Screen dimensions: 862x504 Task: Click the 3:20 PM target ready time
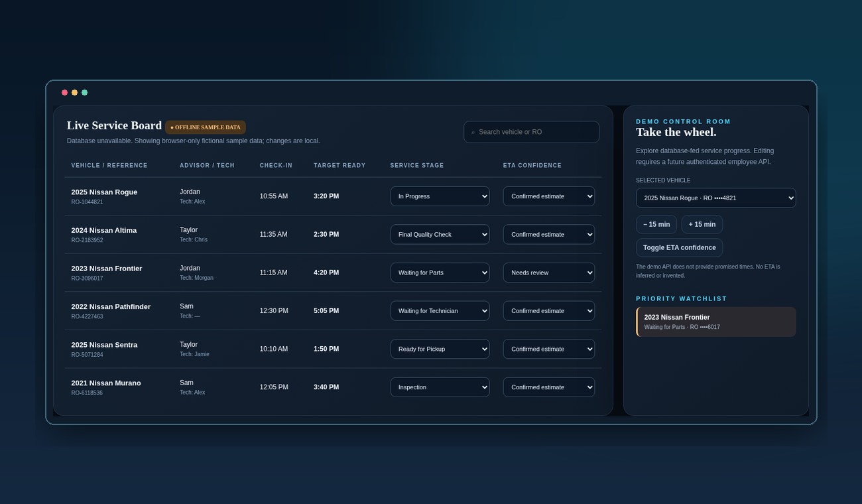(326, 196)
